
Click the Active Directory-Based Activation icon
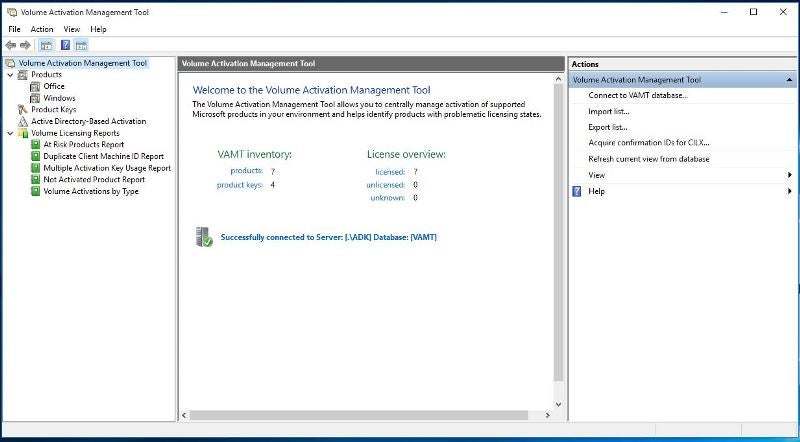click(x=22, y=121)
